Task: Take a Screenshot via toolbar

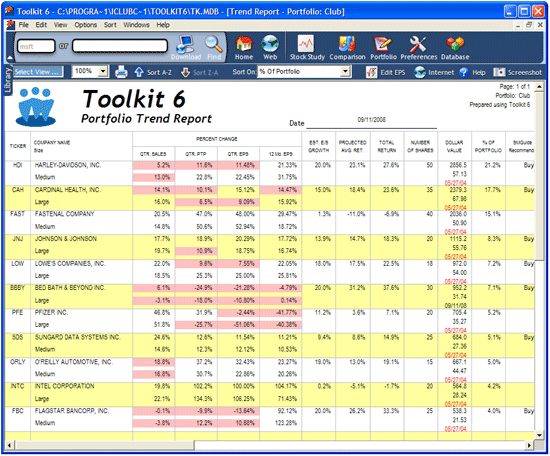Action: point(517,72)
